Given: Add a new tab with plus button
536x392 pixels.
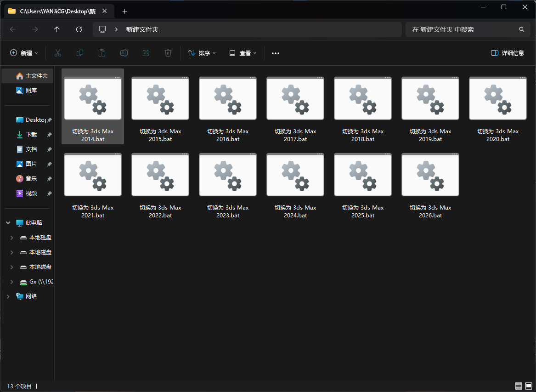Looking at the screenshot, I should [x=125, y=11].
